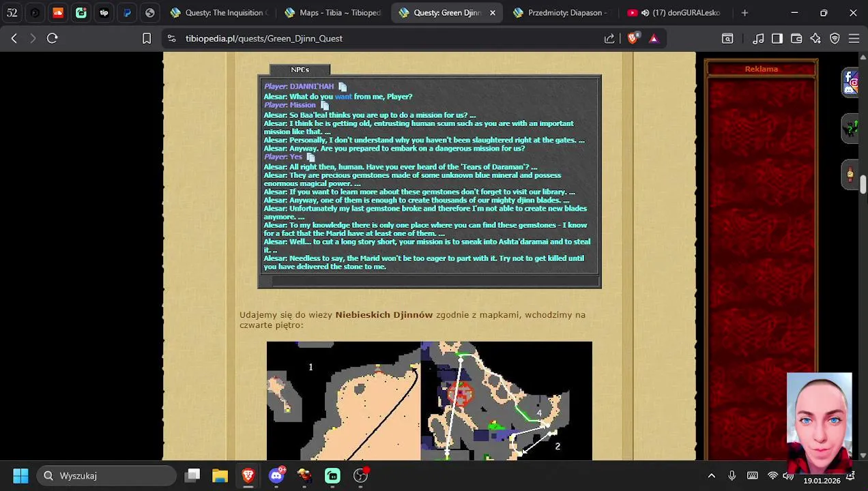Open the watch side widget
The width and height of the screenshot is (868, 491).
pyautogui.click(x=850, y=173)
